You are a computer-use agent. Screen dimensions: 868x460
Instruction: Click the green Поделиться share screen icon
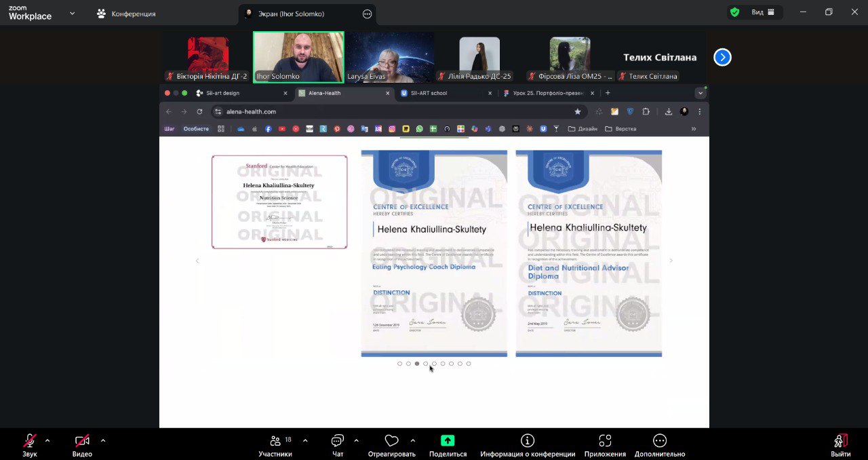(448, 441)
